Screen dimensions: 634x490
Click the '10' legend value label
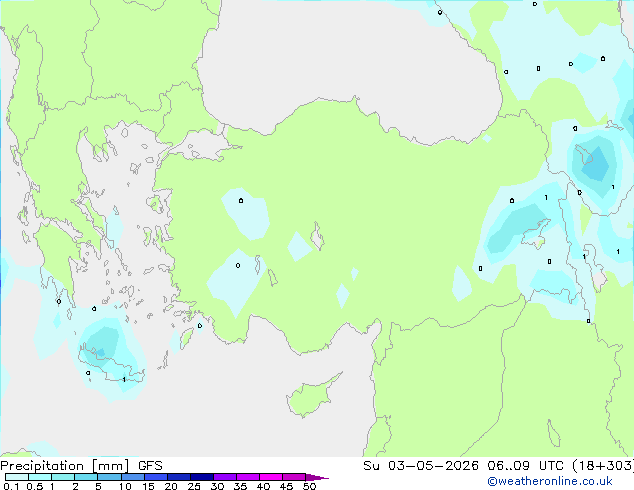point(125,486)
